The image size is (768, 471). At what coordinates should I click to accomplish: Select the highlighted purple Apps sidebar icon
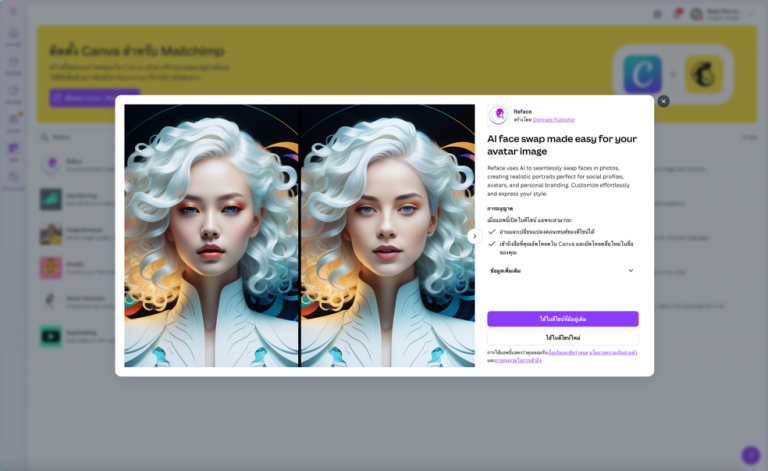tap(13, 149)
